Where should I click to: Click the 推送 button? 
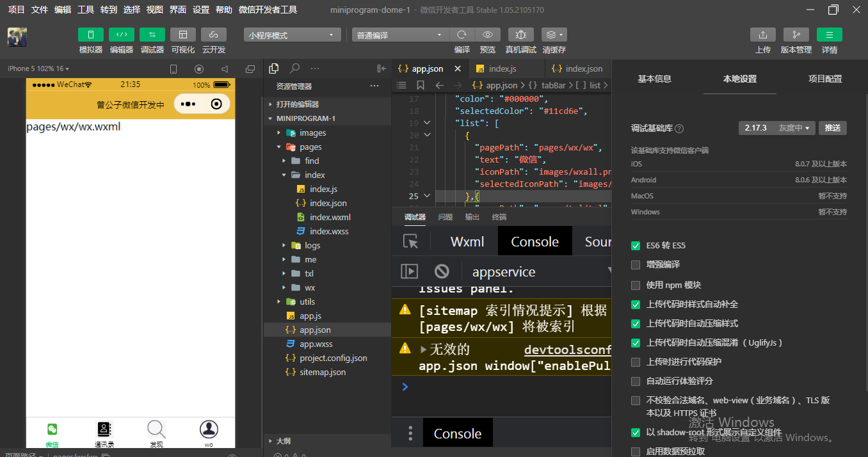833,128
